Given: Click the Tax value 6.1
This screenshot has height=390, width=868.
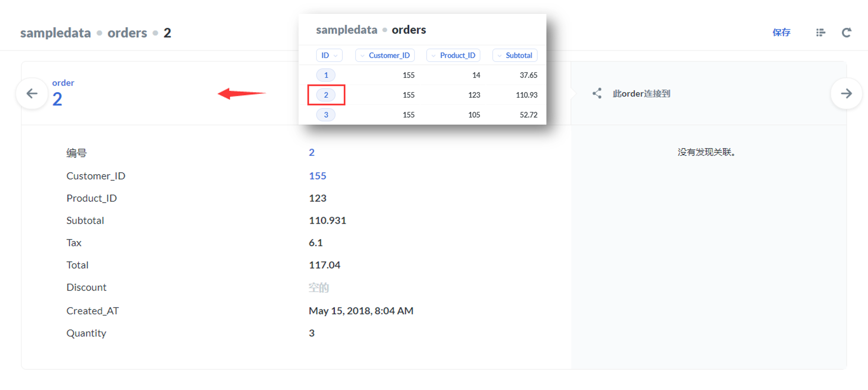Looking at the screenshot, I should 316,243.
